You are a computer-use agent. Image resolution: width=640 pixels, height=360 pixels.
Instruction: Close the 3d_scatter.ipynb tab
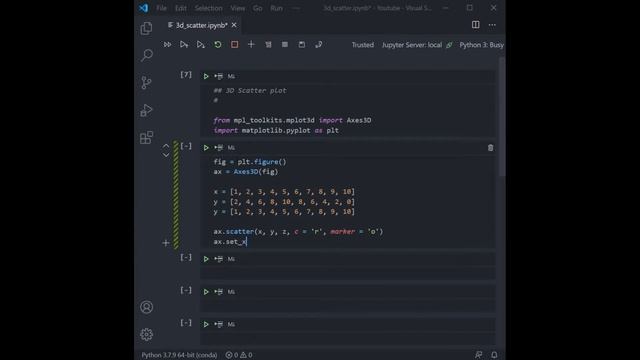pyautogui.click(x=234, y=25)
